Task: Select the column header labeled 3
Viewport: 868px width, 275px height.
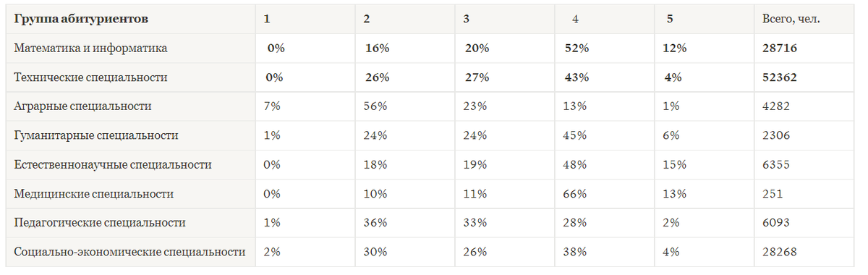Action: click(467, 20)
